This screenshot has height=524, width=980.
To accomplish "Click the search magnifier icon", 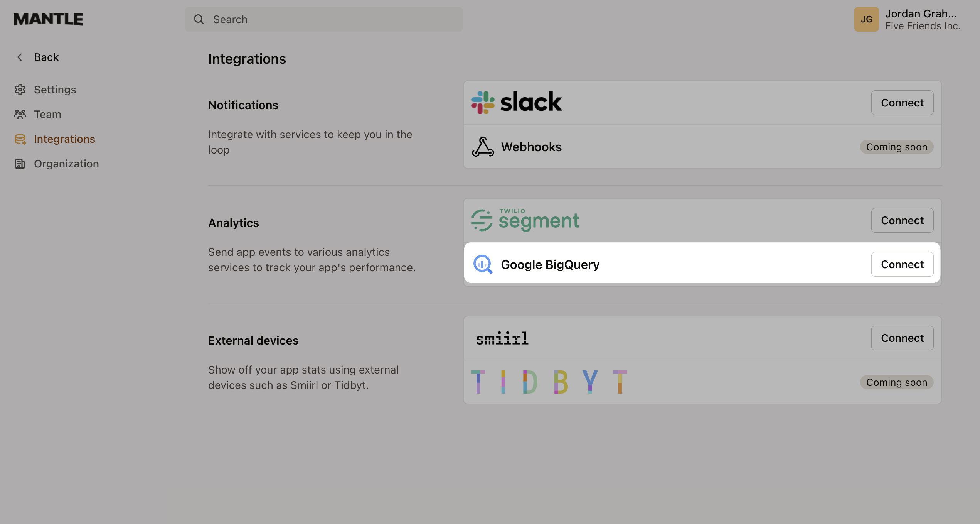I will coord(199,19).
